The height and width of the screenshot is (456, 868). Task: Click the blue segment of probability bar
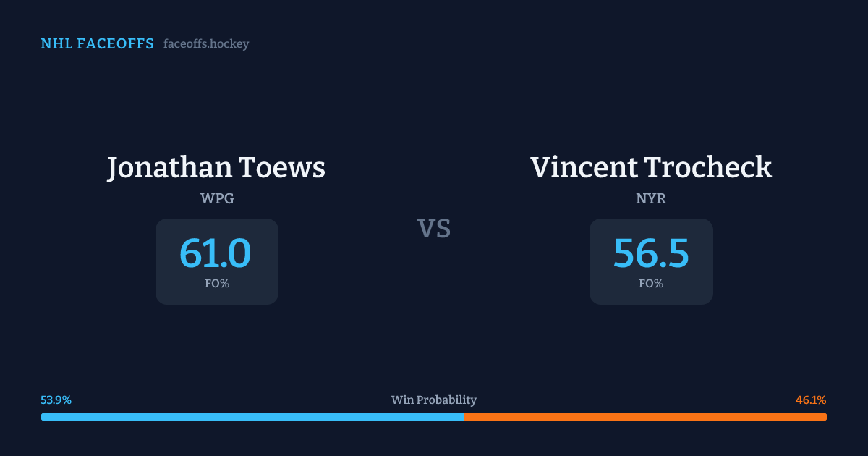click(252, 417)
